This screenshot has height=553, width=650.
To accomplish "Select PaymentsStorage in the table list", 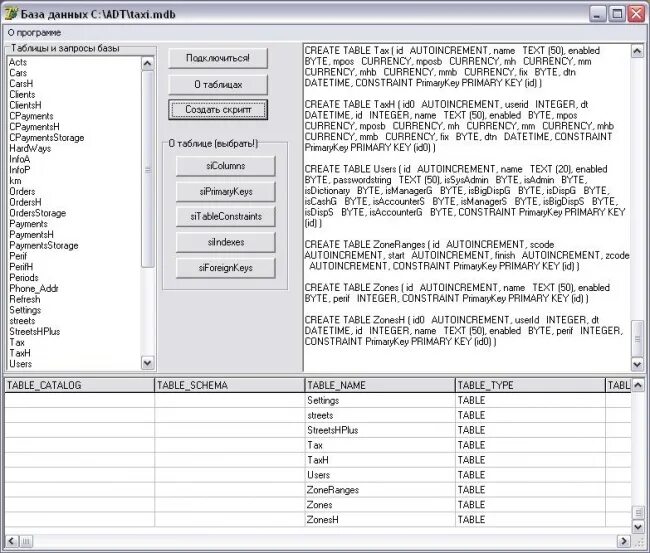I will pos(44,245).
